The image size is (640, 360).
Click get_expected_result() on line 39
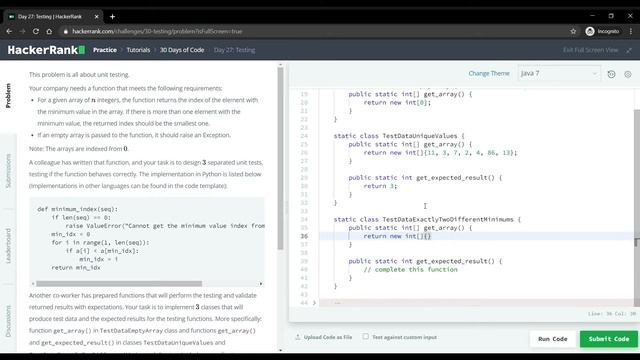pos(455,261)
